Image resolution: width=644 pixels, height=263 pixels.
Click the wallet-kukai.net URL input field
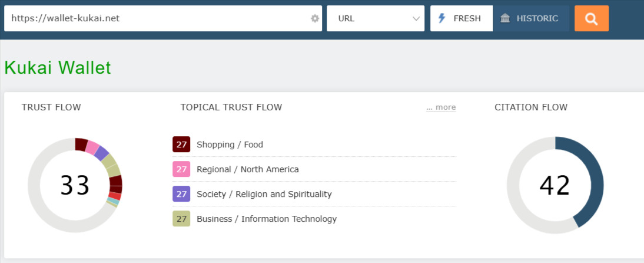coord(156,18)
